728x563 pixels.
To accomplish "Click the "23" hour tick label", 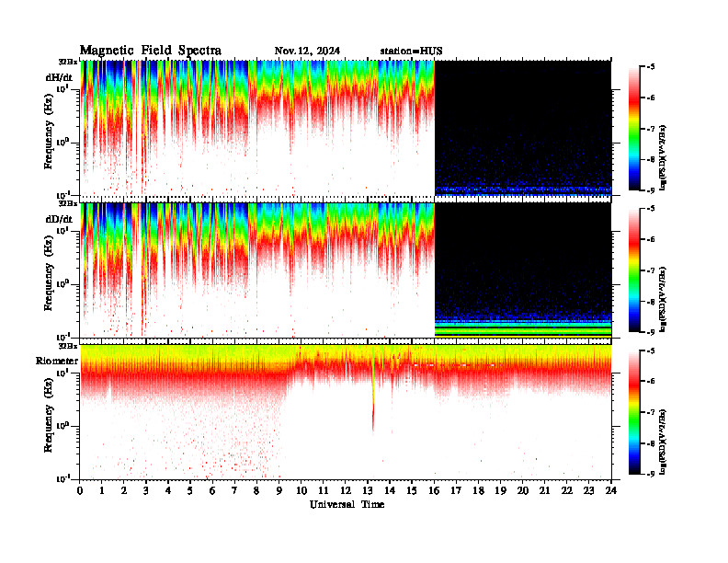I will [x=588, y=491].
